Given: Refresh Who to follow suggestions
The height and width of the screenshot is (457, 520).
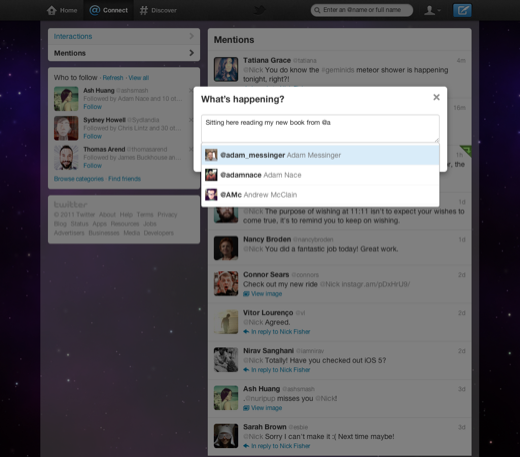Looking at the screenshot, I should [113, 78].
